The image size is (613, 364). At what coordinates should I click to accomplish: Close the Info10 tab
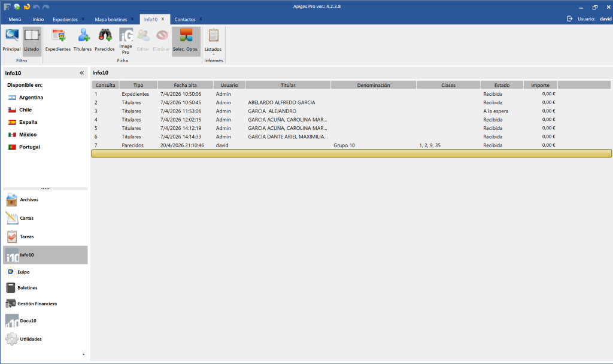pyautogui.click(x=163, y=19)
